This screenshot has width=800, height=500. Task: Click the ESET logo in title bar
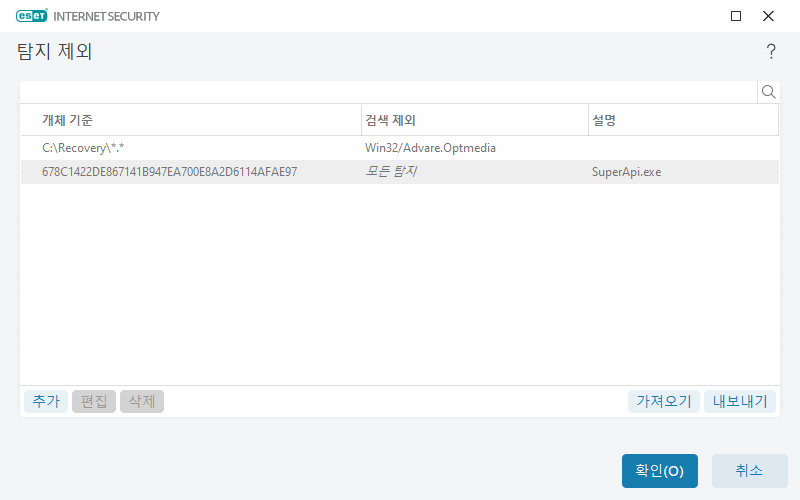(x=32, y=16)
